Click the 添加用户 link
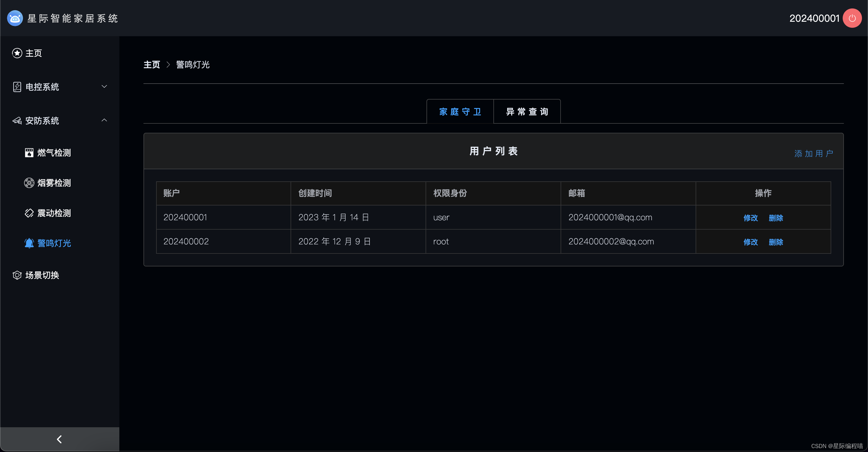The height and width of the screenshot is (452, 868). point(813,154)
